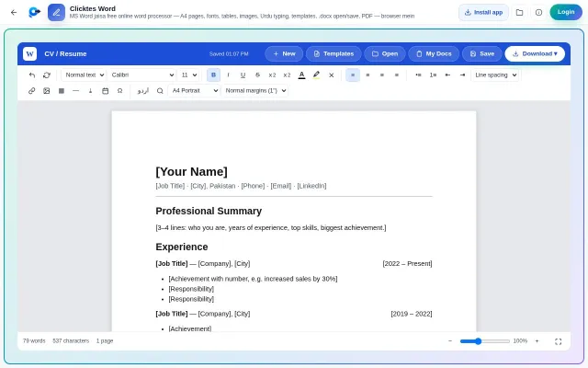Go back with the left arrow
588x368 pixels.
click(x=14, y=12)
